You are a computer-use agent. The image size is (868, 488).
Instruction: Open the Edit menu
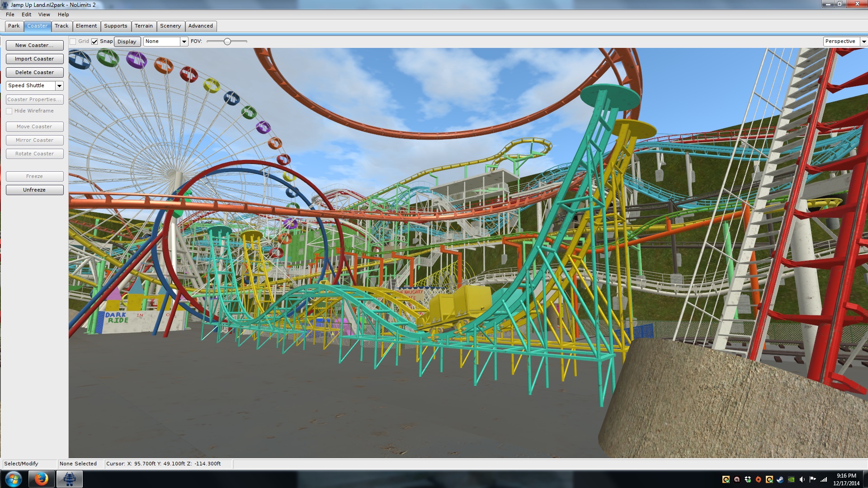pos(26,14)
